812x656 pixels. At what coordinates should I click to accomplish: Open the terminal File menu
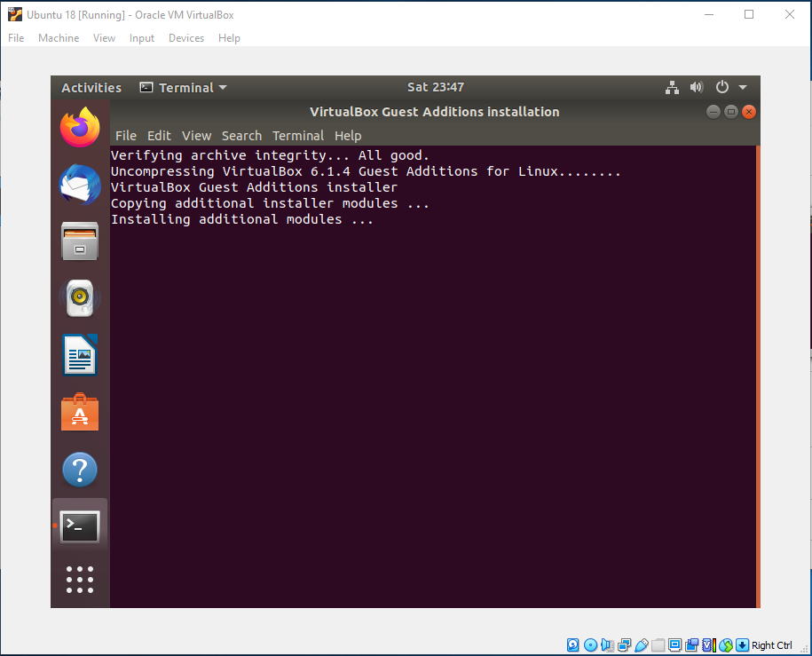(x=126, y=136)
